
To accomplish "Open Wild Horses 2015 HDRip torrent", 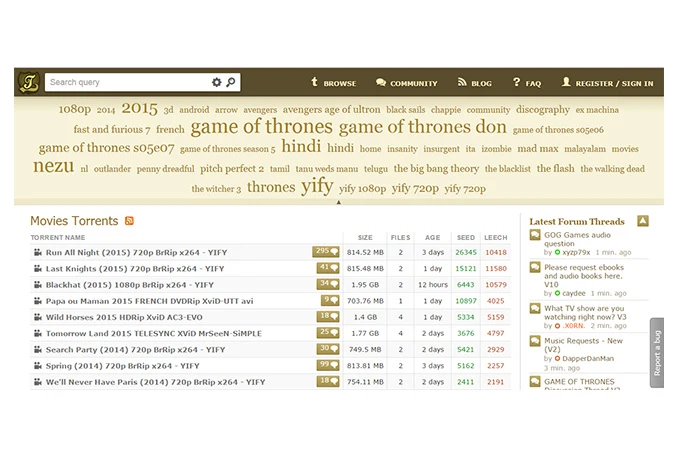I will (124, 317).
